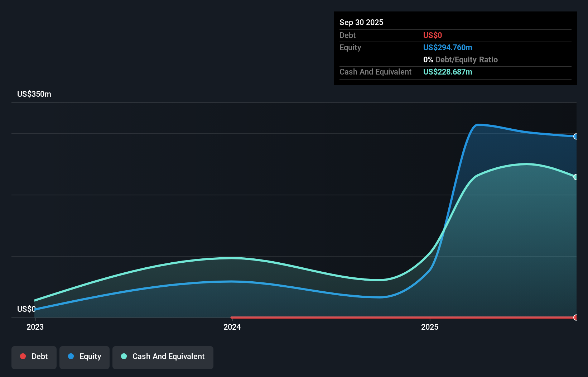Image resolution: width=588 pixels, height=377 pixels.
Task: Click the US$228.687m cash value
Action: pos(448,72)
